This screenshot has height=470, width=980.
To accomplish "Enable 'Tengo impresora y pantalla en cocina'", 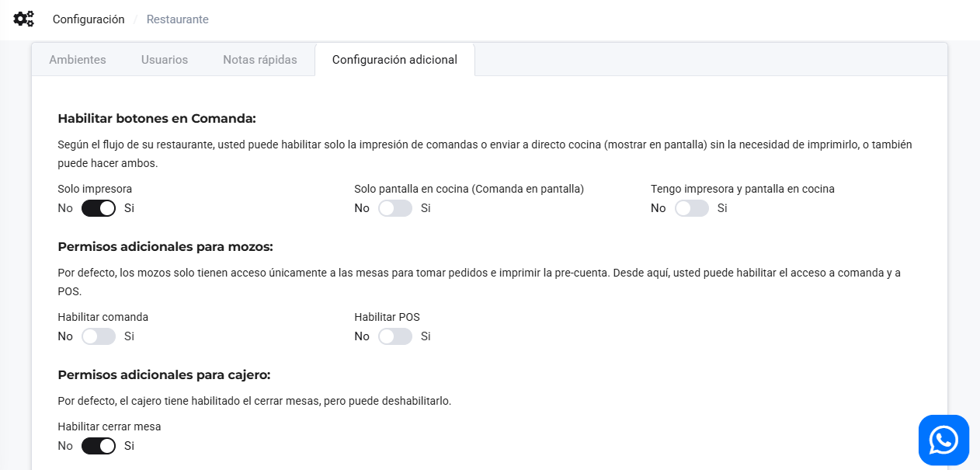I will point(692,208).
